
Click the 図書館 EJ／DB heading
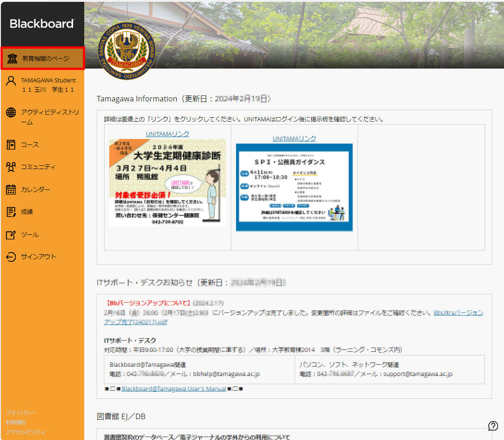(121, 416)
